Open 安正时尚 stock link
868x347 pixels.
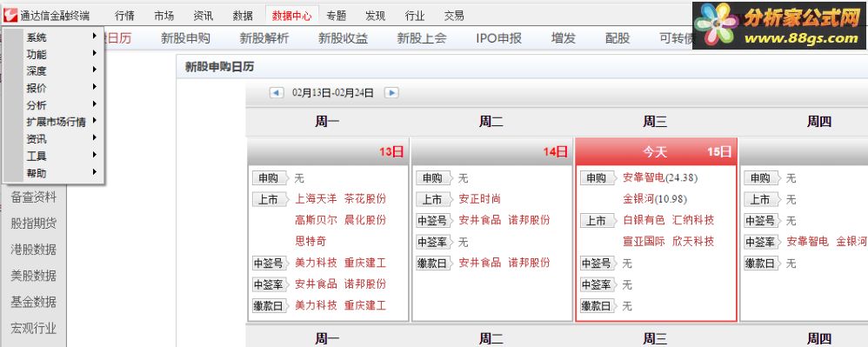click(479, 198)
